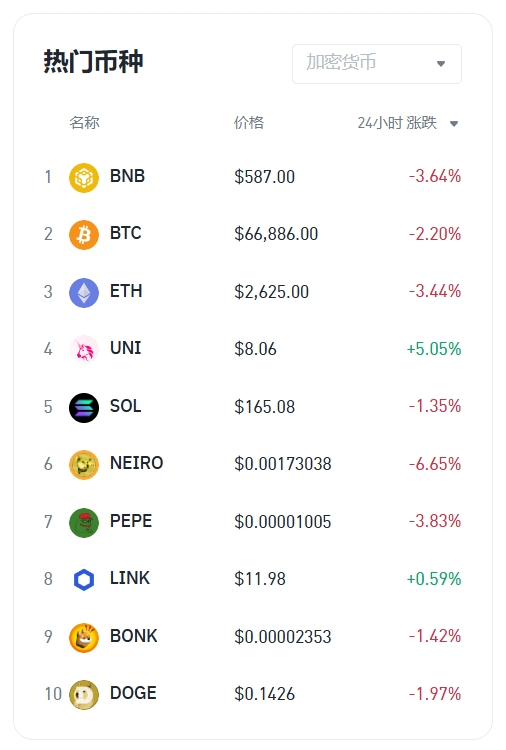Click the Solana SOL icon
The width and height of the screenshot is (506, 750).
84,408
